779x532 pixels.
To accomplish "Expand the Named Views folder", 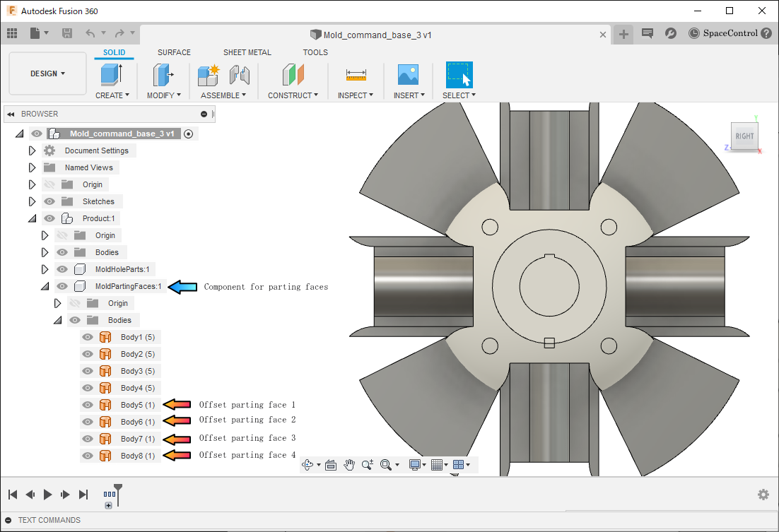I will [x=32, y=167].
